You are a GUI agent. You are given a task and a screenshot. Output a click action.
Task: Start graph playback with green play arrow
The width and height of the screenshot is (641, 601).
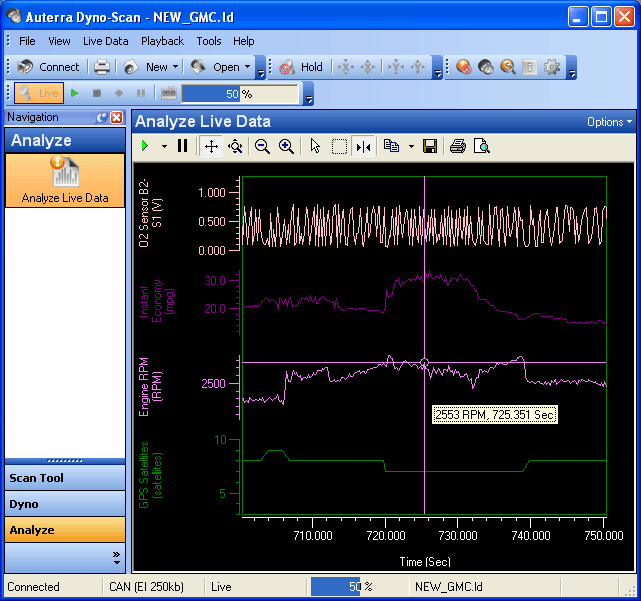[x=145, y=146]
